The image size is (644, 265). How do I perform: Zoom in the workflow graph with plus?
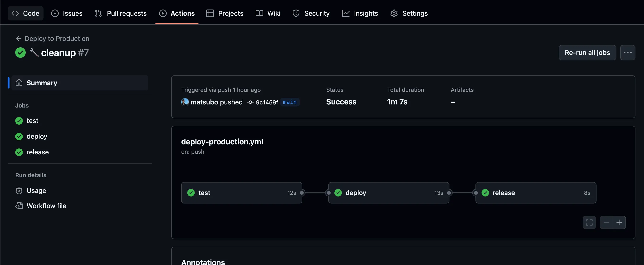[619, 222]
